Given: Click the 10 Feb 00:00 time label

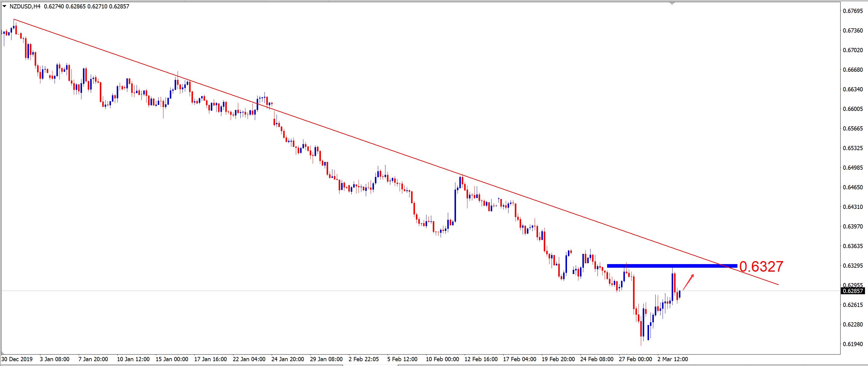Looking at the screenshot, I should click(x=442, y=359).
